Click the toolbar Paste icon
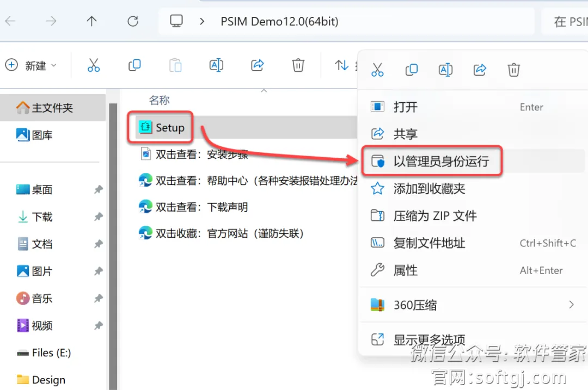This screenshot has width=588, height=390. (175, 65)
